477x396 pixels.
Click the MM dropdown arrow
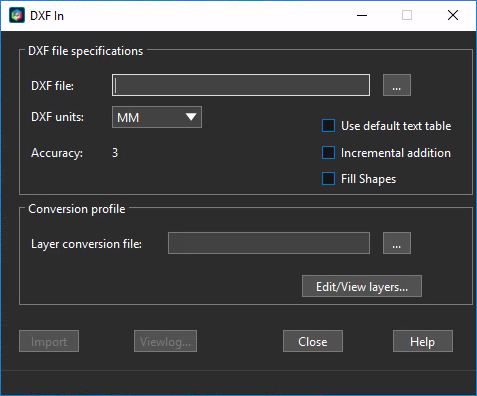[191, 117]
